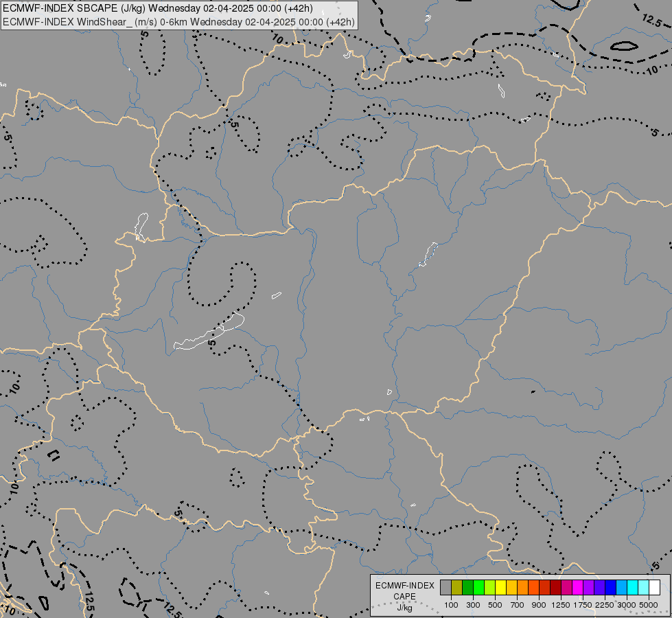
Task: Click the legend value 1750
Action: pos(583,605)
